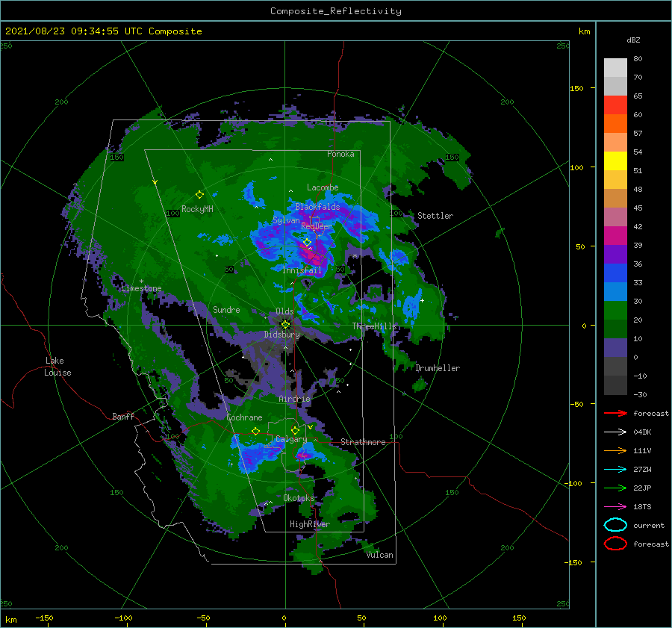
Task: Click the Banff town label
Action: [x=123, y=416]
